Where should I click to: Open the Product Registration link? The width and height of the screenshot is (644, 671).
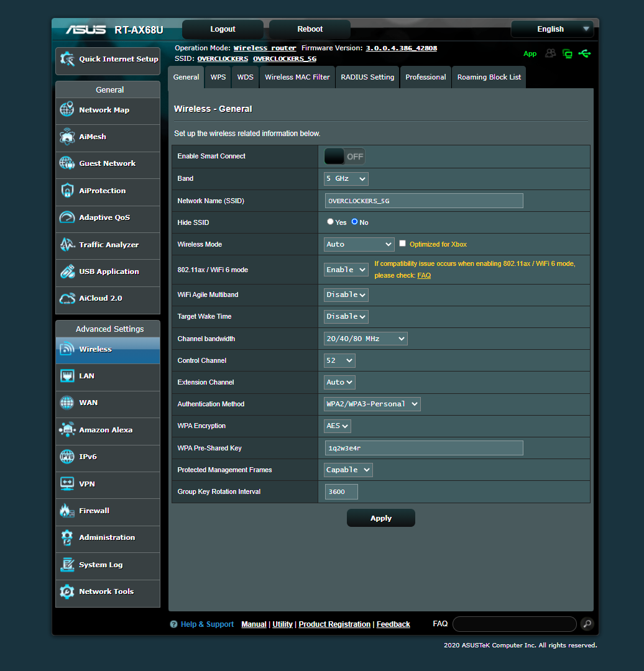pyautogui.click(x=334, y=624)
